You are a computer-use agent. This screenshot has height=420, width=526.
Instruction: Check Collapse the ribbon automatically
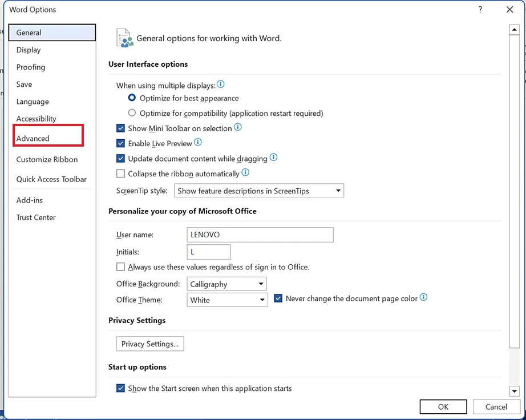pos(120,173)
